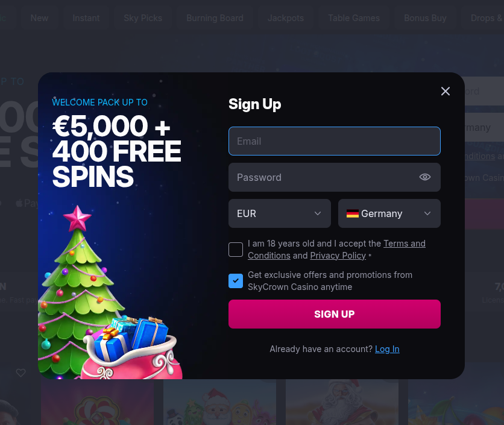Select the Sky Picks category tab
504x425 pixels.
click(x=143, y=18)
